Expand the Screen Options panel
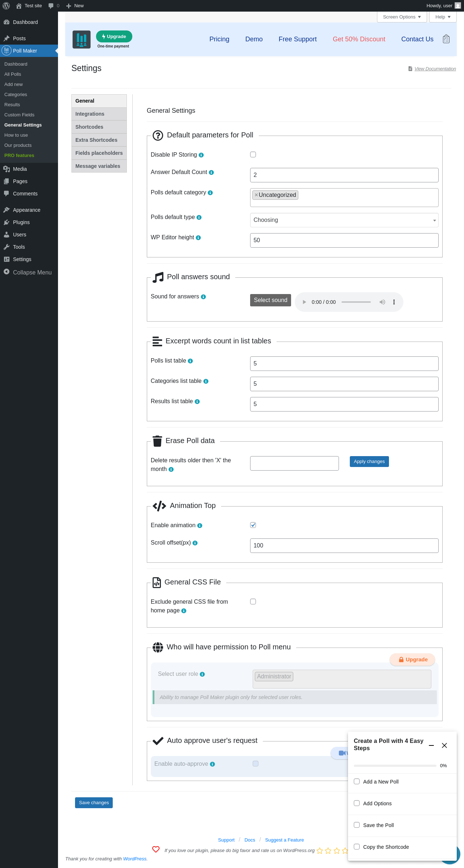 [402, 17]
